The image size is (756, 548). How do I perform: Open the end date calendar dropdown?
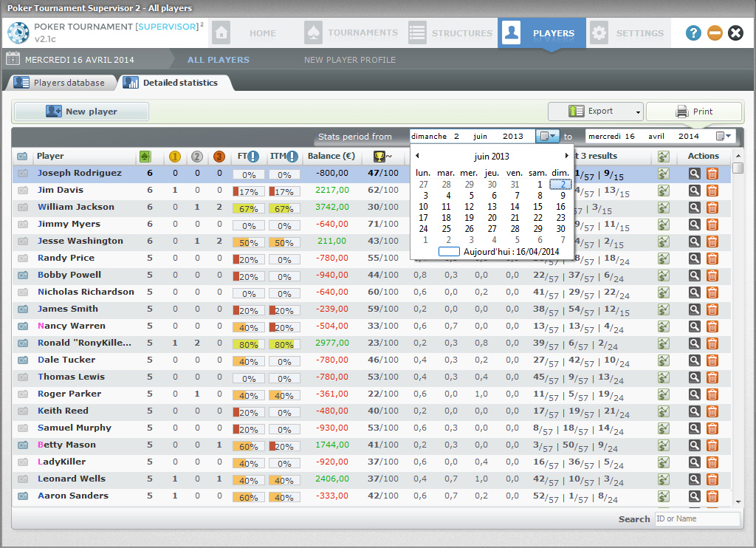coord(724,137)
